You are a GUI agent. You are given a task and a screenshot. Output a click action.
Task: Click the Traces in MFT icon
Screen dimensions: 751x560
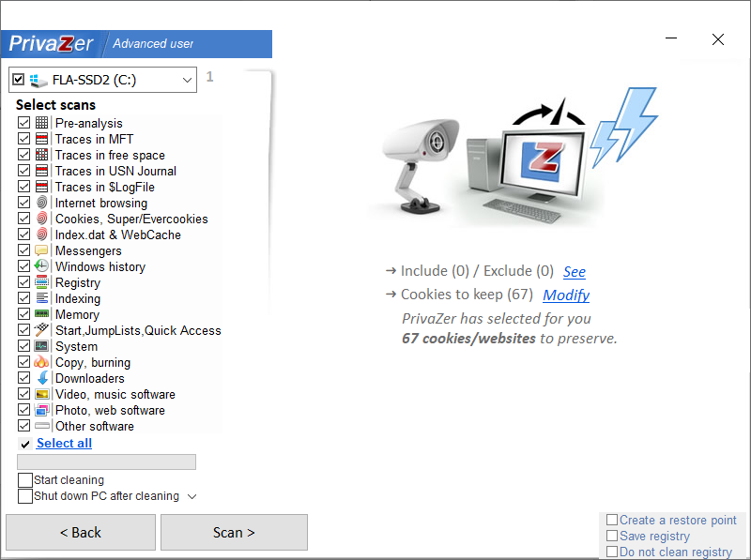(41, 139)
